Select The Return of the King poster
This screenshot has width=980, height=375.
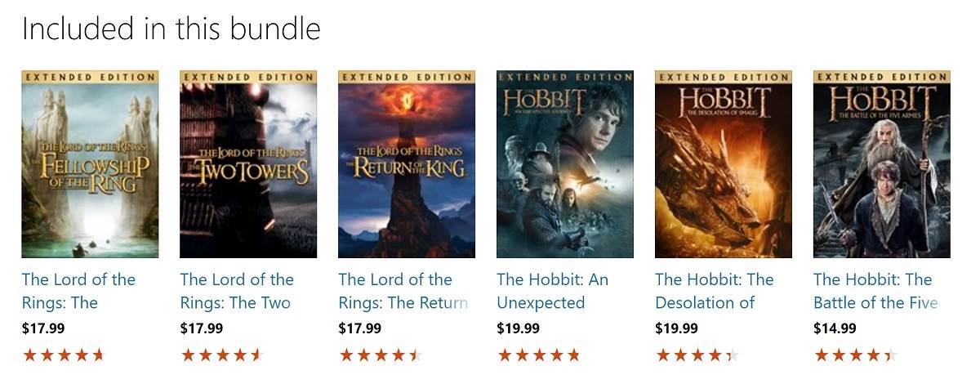point(407,164)
